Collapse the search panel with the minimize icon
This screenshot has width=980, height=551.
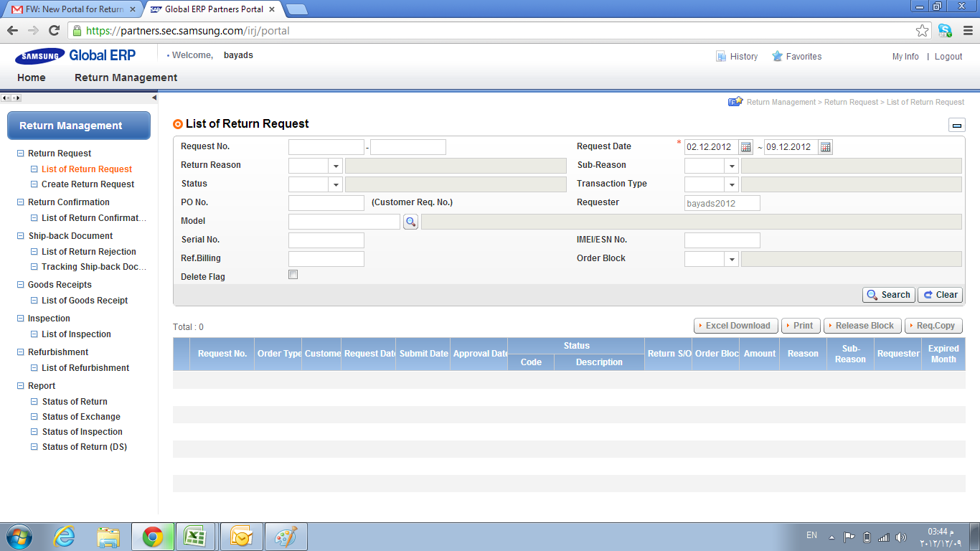957,126
